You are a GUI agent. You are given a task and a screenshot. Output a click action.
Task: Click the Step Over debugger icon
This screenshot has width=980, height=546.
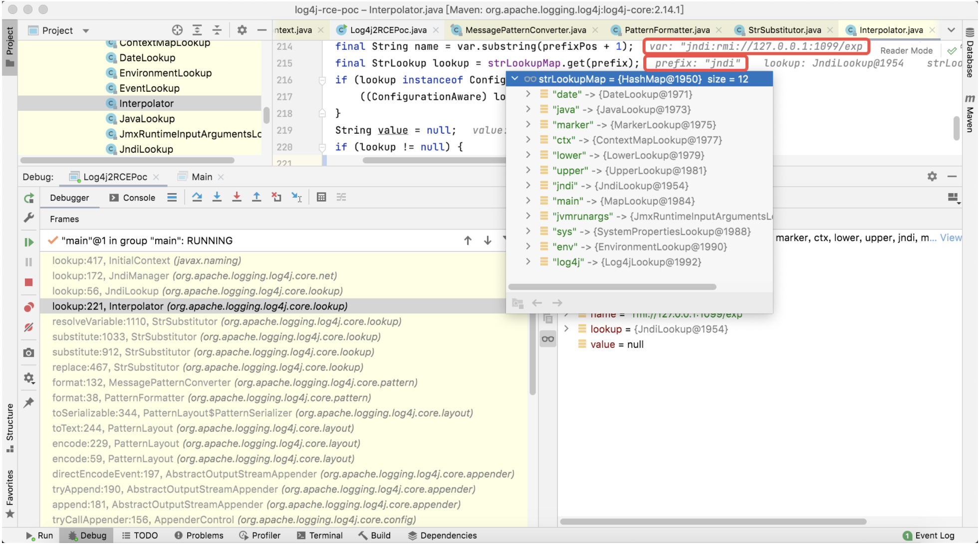pyautogui.click(x=197, y=197)
